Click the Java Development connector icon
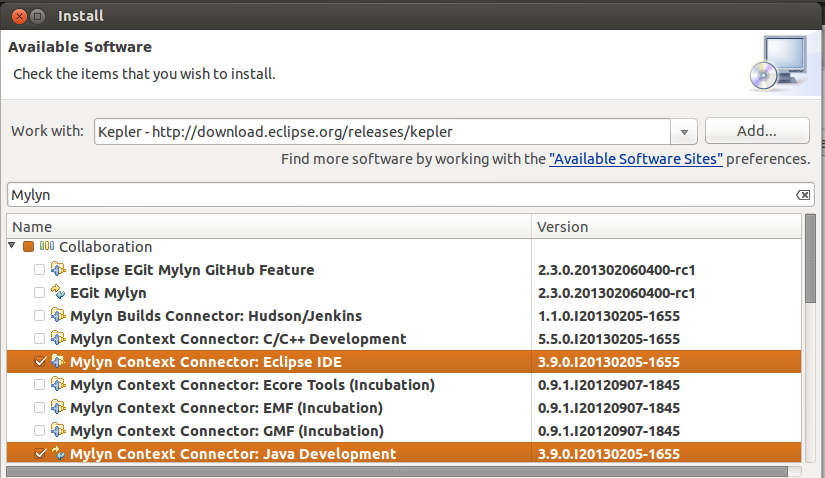The width and height of the screenshot is (825, 478). click(58, 453)
